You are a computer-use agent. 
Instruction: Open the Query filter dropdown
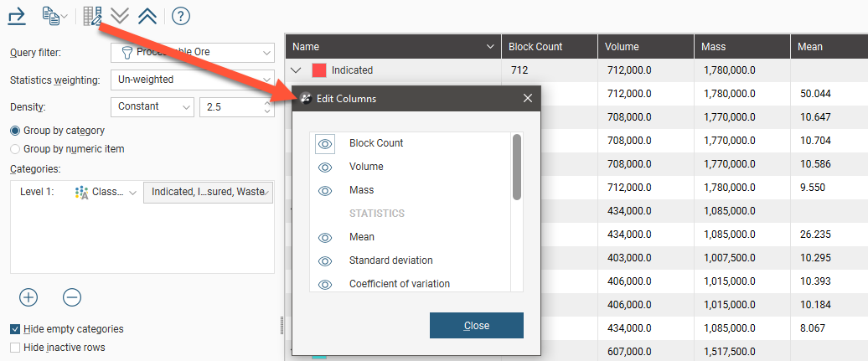[192, 52]
